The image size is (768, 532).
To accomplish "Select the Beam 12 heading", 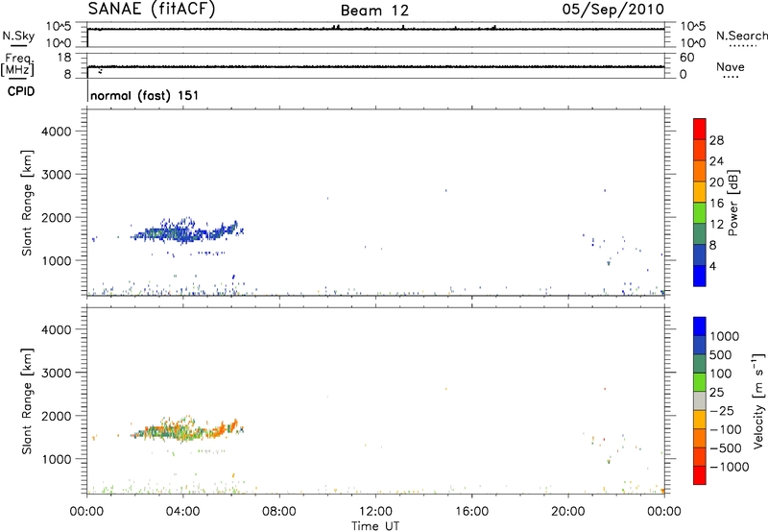I will coord(374,11).
